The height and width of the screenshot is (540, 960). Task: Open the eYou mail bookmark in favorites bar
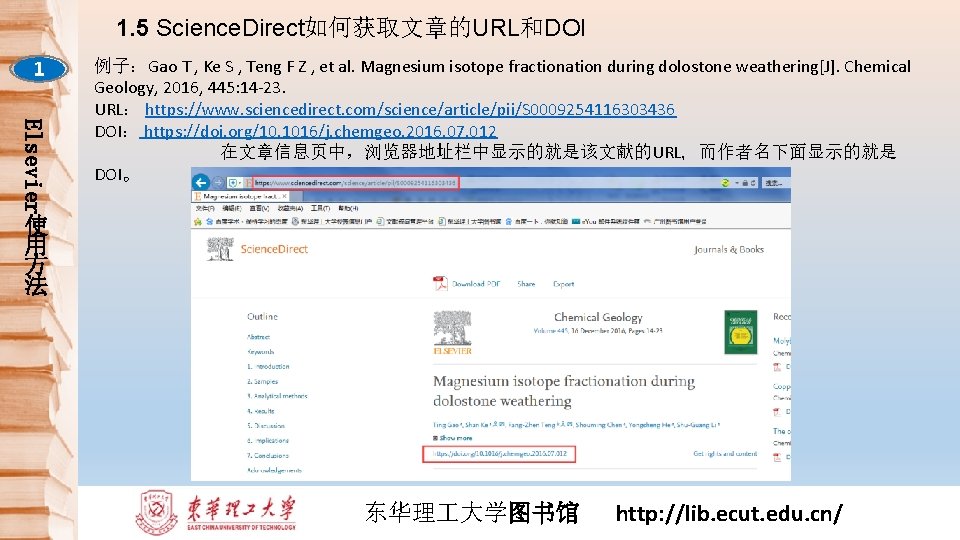[x=606, y=222]
